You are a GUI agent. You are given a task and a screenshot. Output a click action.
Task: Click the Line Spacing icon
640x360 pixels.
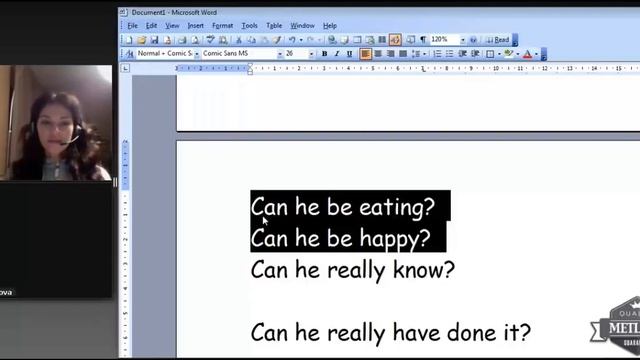pos(416,54)
